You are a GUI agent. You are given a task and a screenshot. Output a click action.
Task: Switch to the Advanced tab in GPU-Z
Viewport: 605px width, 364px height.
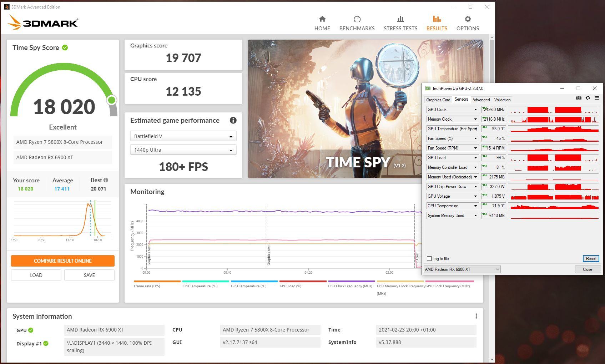point(481,100)
